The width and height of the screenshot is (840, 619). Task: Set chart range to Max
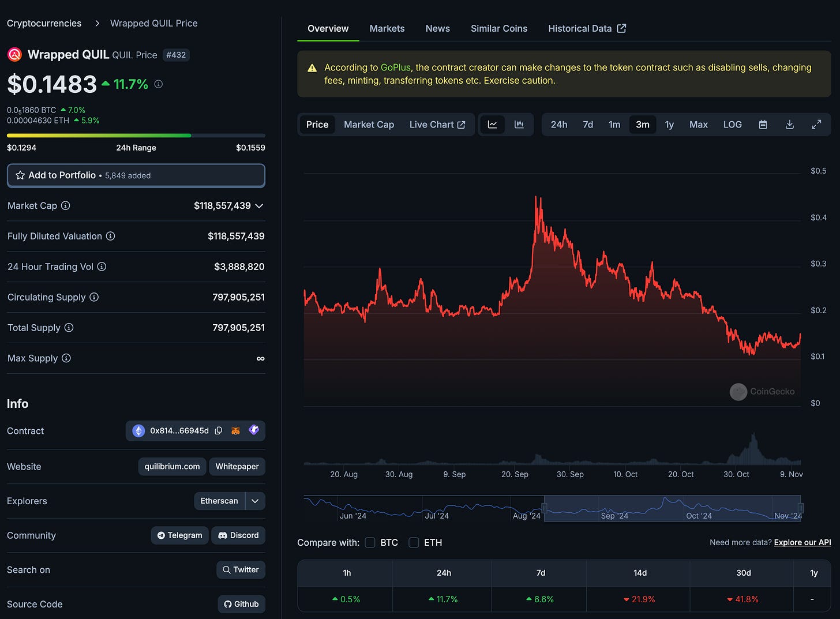pos(699,125)
